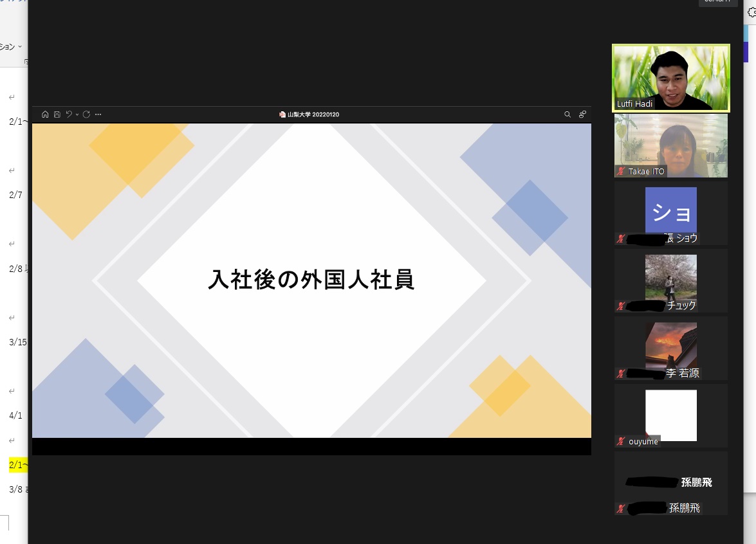Screen dimensions: 756x544
Task: Select the Takae ITO video tile
Action: pyautogui.click(x=670, y=145)
